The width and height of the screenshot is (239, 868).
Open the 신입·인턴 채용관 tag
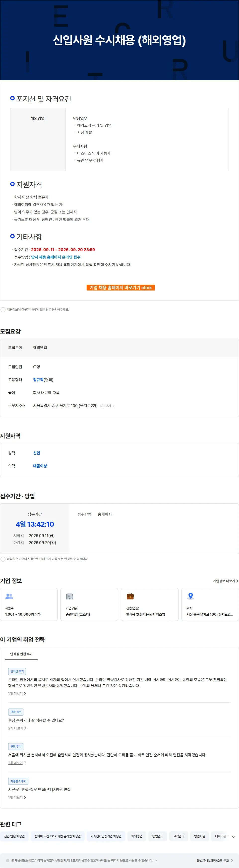(14, 836)
